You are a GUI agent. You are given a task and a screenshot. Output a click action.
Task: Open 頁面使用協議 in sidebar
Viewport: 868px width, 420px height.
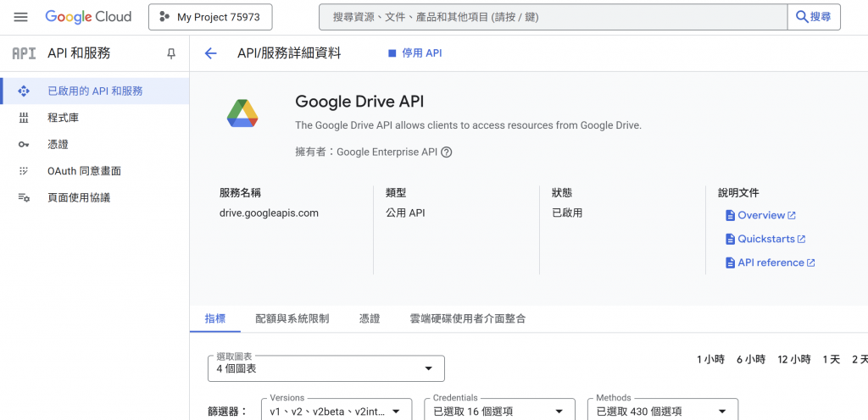pos(95,197)
